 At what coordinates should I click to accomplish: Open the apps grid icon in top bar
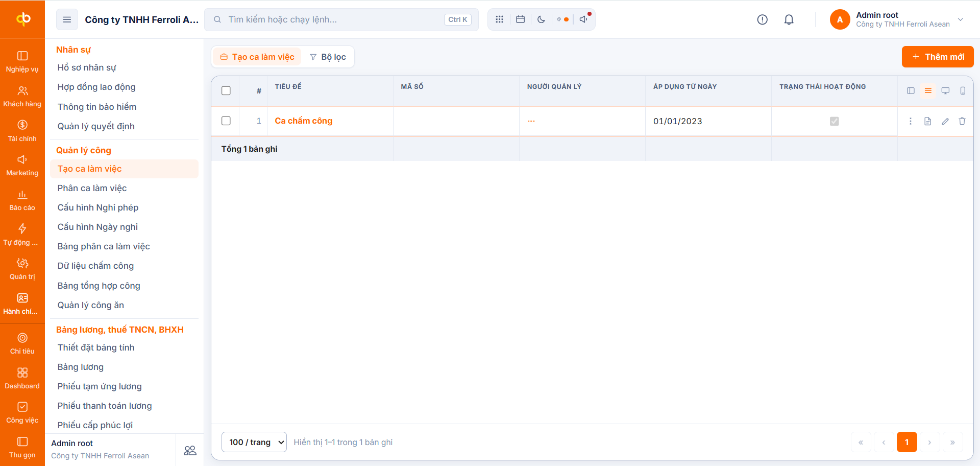pos(499,19)
